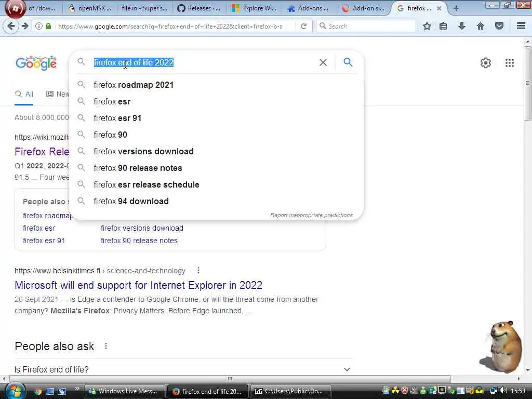Open Google apps grid icon
This screenshot has width=532, height=399.
(x=509, y=63)
